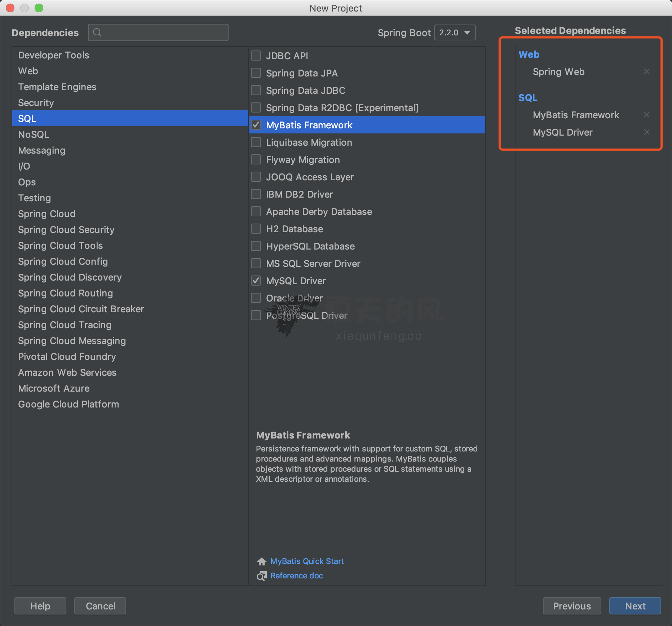Open the MyBatis Quick Start link

coord(307,561)
